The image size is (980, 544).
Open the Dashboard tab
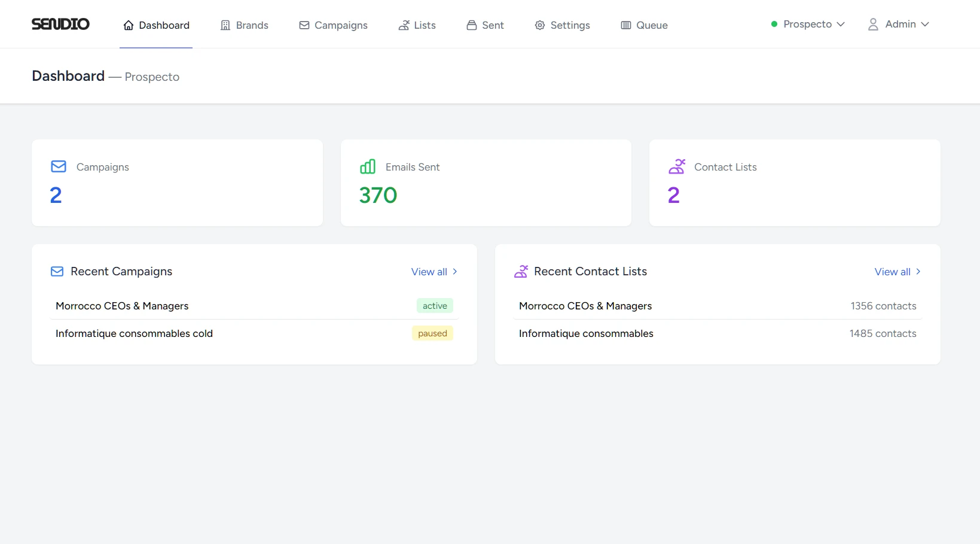[156, 25]
